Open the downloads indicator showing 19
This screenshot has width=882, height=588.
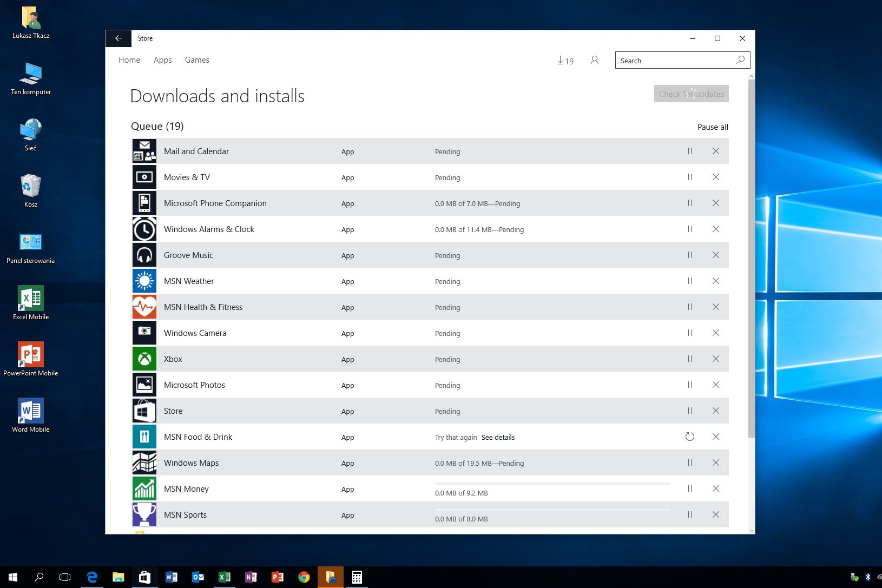[x=565, y=61]
